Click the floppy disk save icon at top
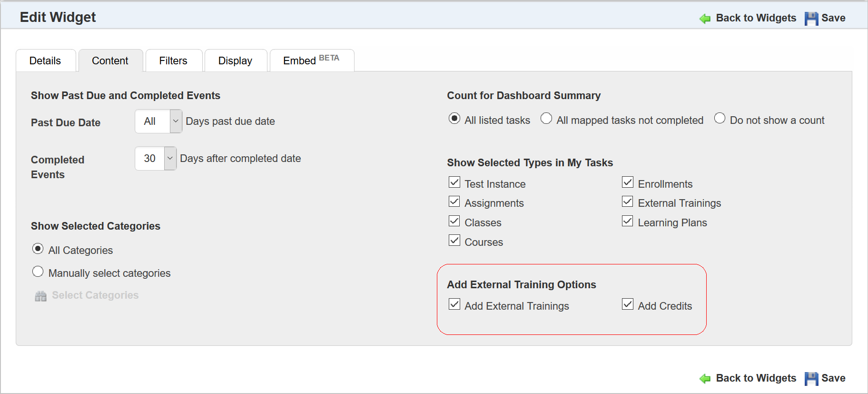The width and height of the screenshot is (868, 394). (811, 19)
